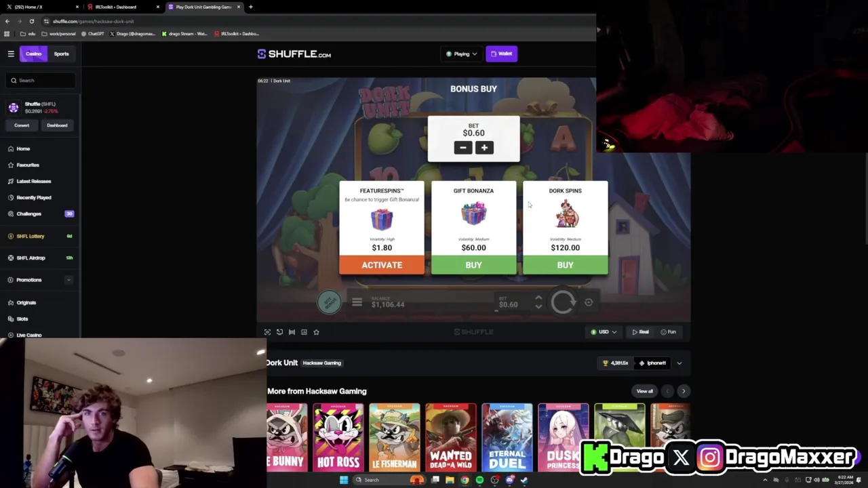
Task: Click the pop-out window icon below game
Action: tap(279, 332)
